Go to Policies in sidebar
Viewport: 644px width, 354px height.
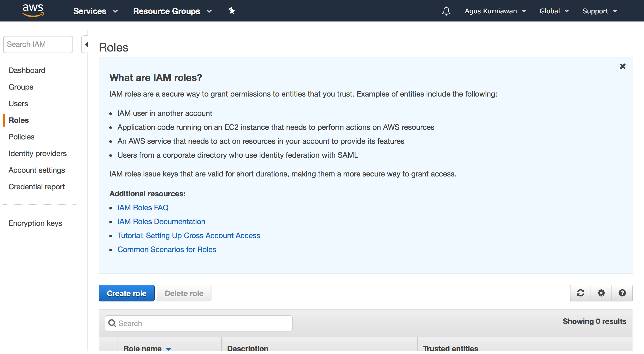(x=21, y=137)
